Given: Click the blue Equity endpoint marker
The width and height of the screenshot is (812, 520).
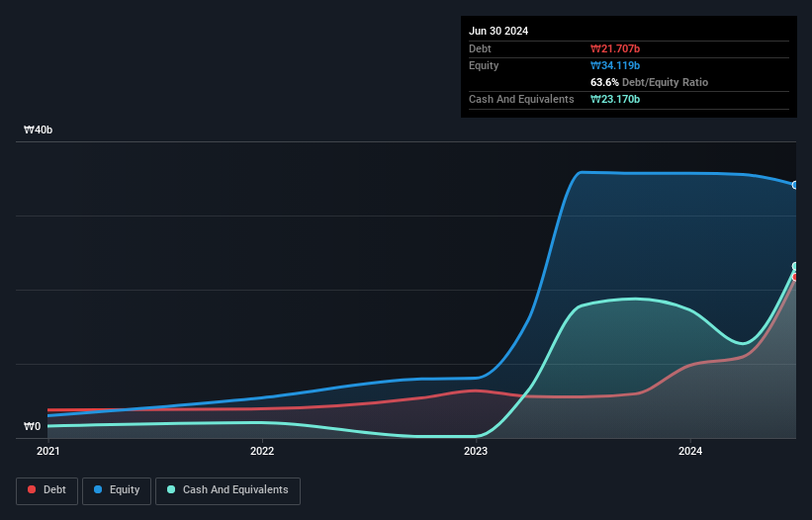Looking at the screenshot, I should coord(796,185).
